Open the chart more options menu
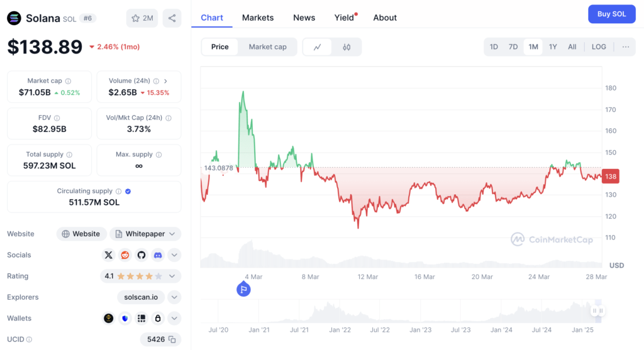The width and height of the screenshot is (644, 350). pyautogui.click(x=626, y=46)
